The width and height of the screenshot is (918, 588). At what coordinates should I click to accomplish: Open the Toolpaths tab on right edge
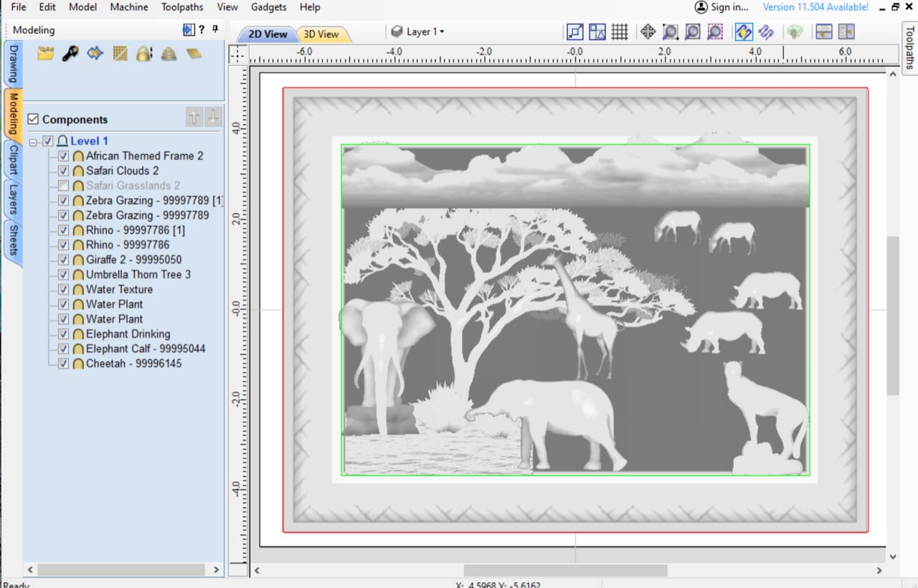(909, 47)
